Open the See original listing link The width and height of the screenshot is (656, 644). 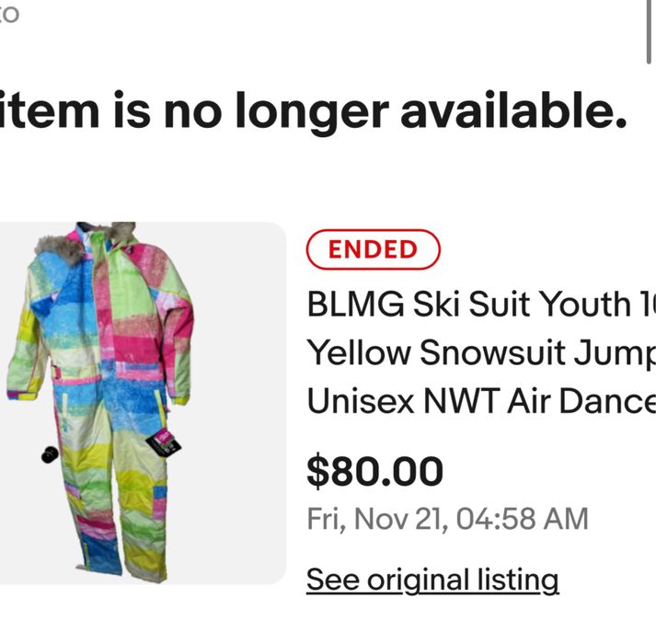(x=432, y=580)
